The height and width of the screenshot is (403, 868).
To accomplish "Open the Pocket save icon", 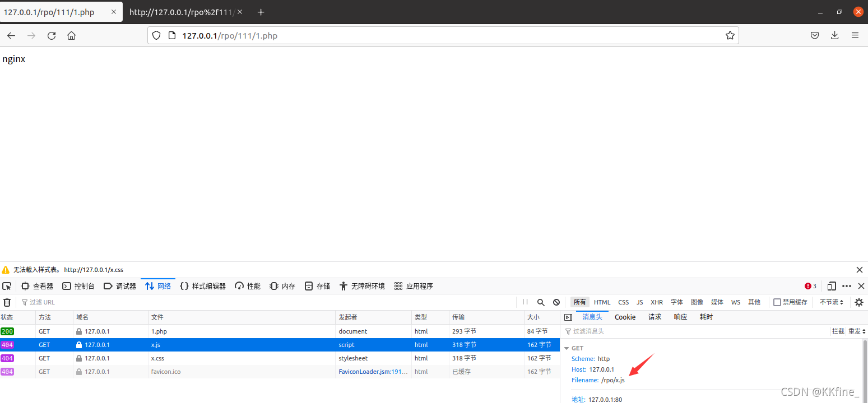I will 815,35.
